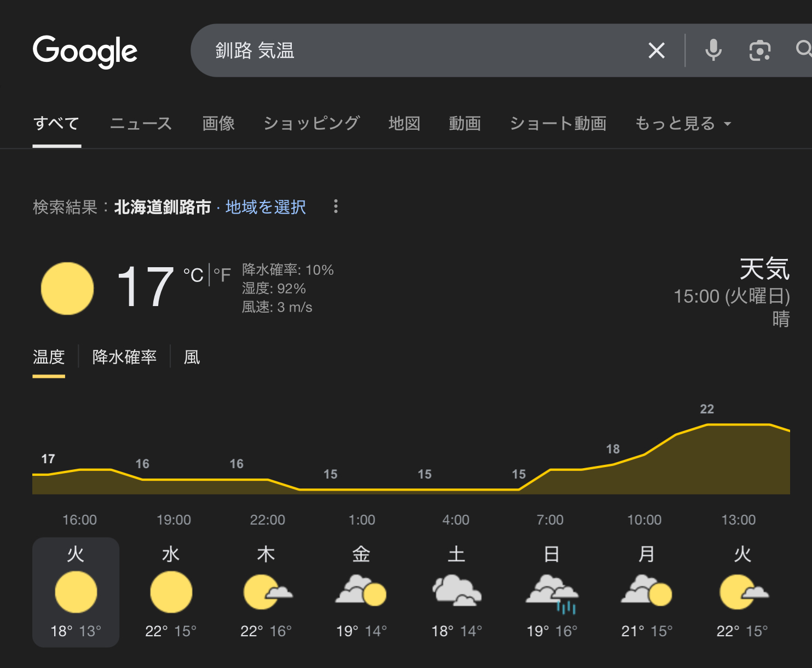The width and height of the screenshot is (812, 668).
Task: Switch the temperature unit to °F
Action: coord(222,274)
